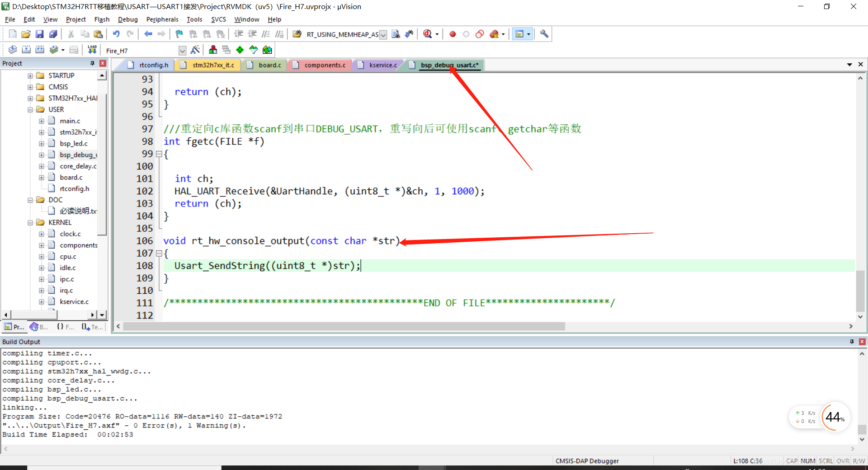This screenshot has height=470, width=868.
Task: Open the Debug menu
Action: [127, 19]
